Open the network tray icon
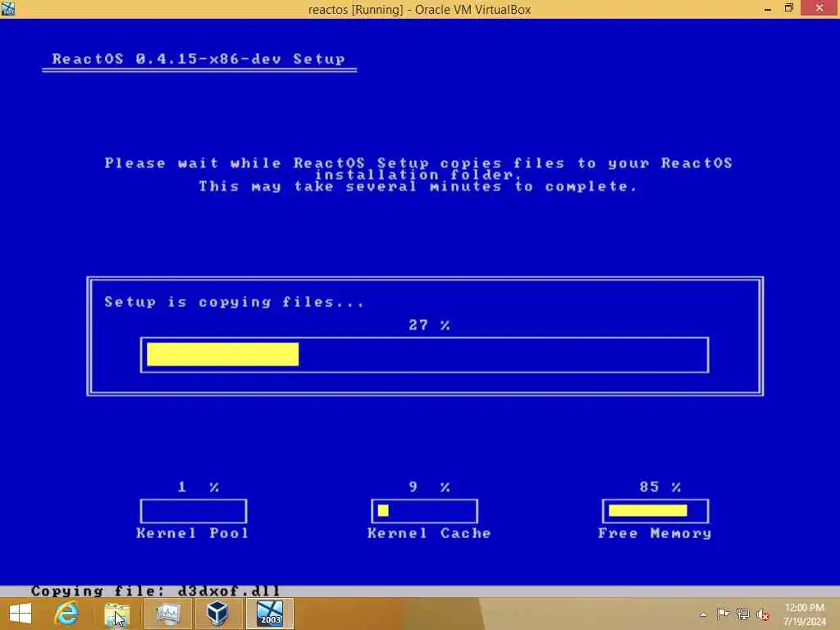The width and height of the screenshot is (840, 630). coord(742,614)
